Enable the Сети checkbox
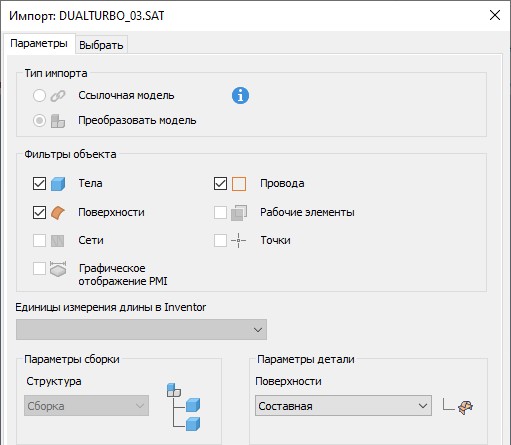The height and width of the screenshot is (445, 511). pos(39,240)
